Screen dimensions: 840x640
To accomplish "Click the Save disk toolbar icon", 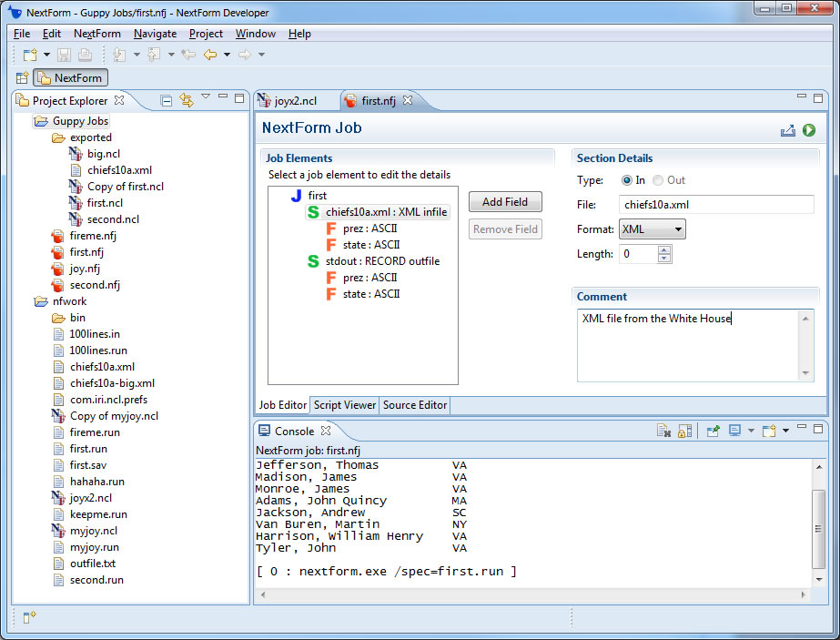I will 65,55.
